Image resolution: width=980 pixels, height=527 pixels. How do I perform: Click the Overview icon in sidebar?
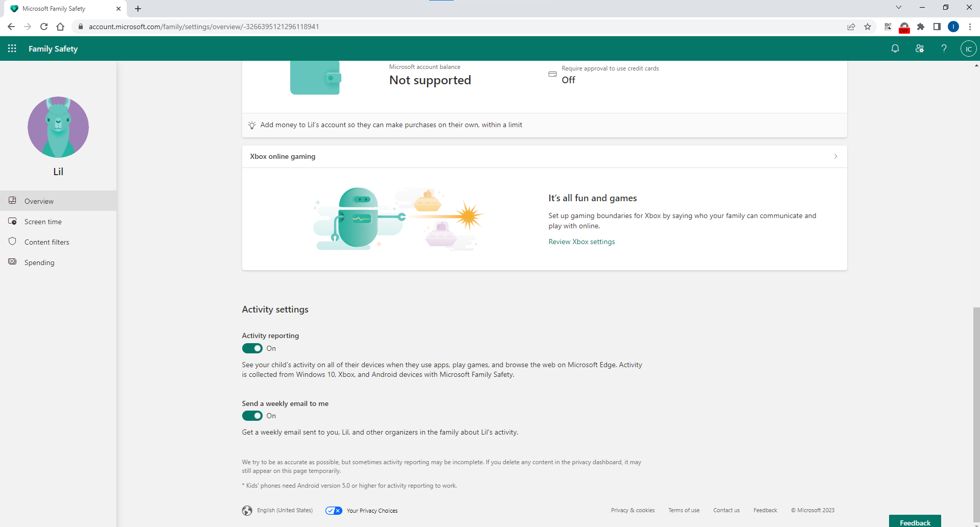12,200
